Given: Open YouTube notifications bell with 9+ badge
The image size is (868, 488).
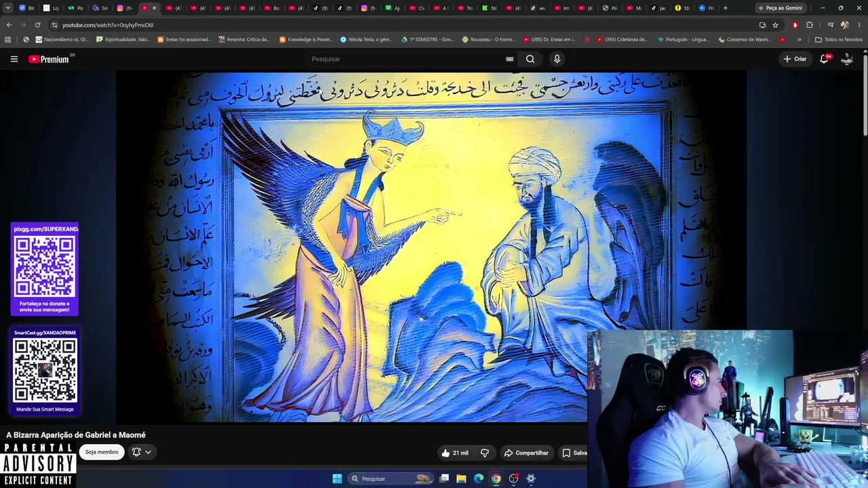Looking at the screenshot, I should (825, 59).
